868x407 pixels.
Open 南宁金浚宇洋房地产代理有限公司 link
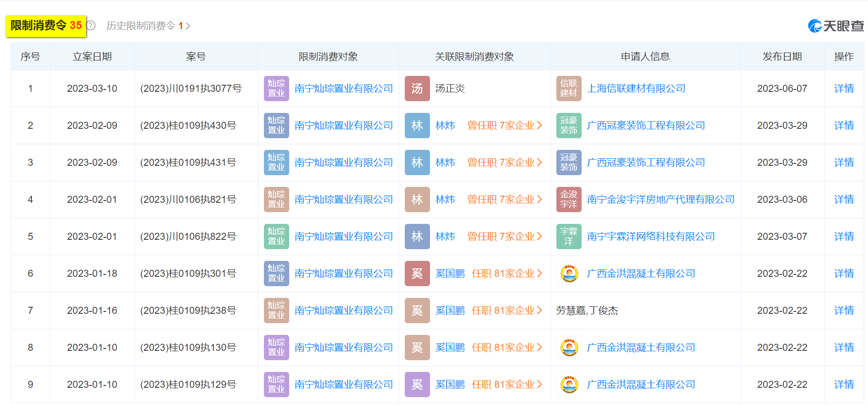pyautogui.click(x=661, y=200)
